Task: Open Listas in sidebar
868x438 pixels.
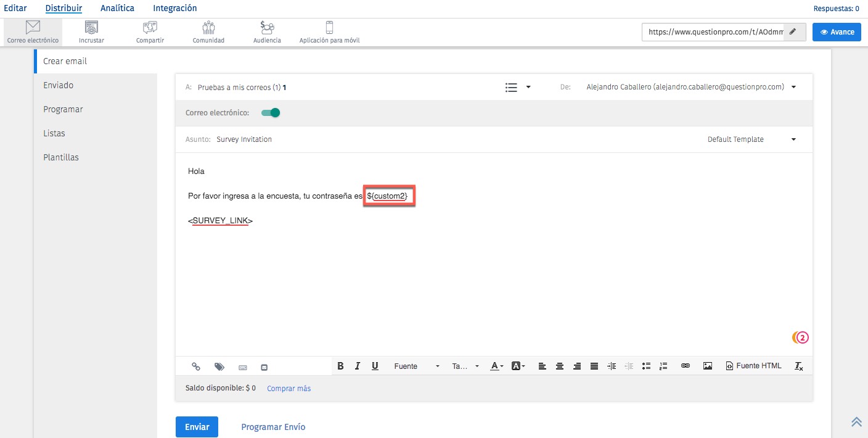Action: [x=96, y=133]
